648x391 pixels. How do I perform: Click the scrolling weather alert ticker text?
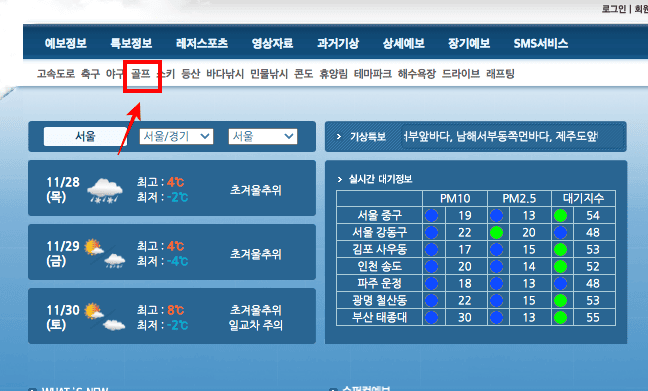pos(500,136)
